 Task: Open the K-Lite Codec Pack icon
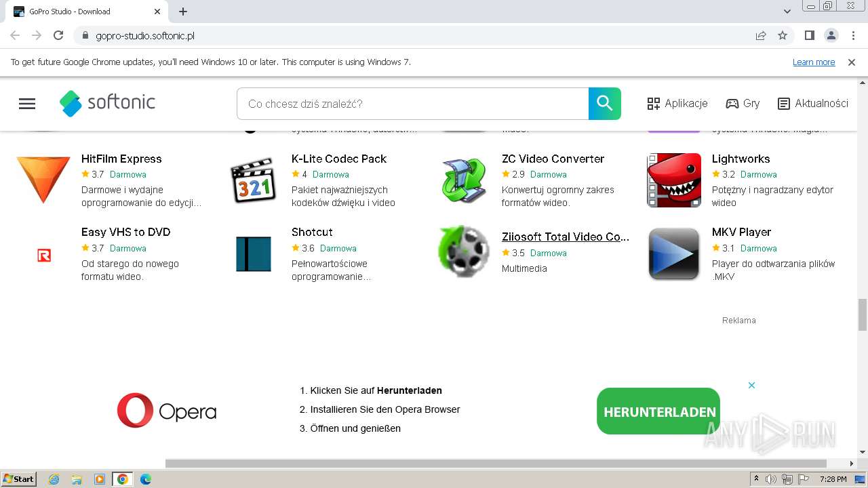[x=254, y=180]
